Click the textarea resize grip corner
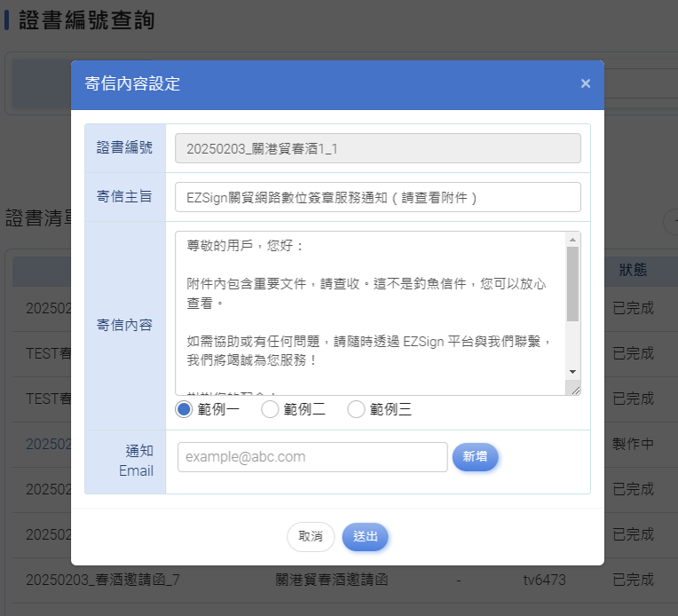Screen dimensions: 678x616 tap(575, 390)
